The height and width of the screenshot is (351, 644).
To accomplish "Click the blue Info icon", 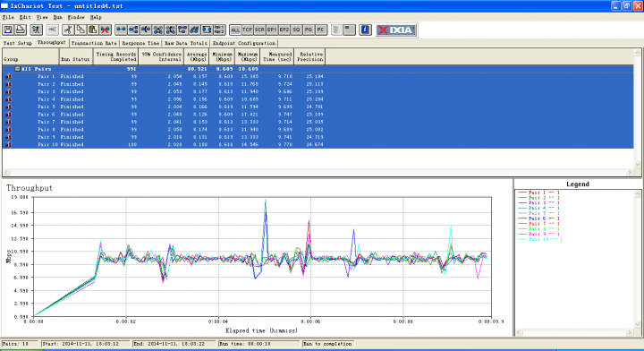I will [365, 30].
